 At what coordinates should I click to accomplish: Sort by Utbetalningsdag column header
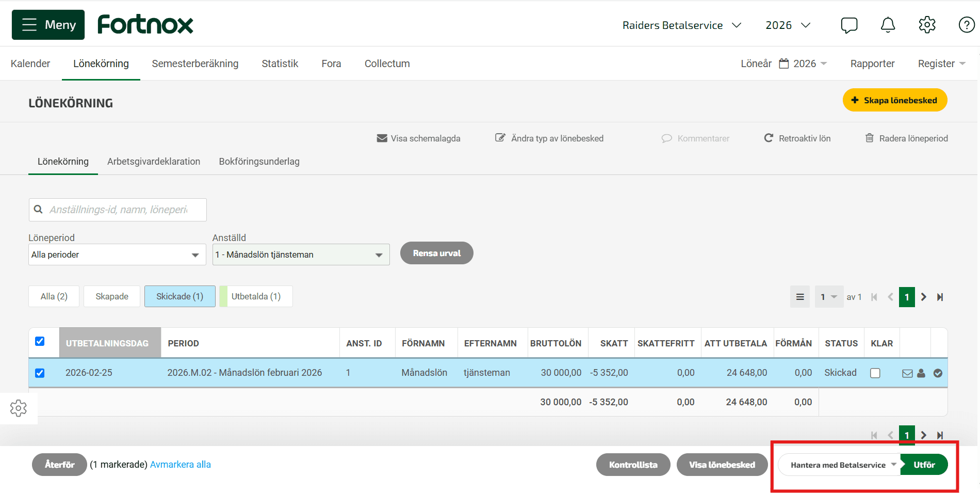(x=110, y=343)
